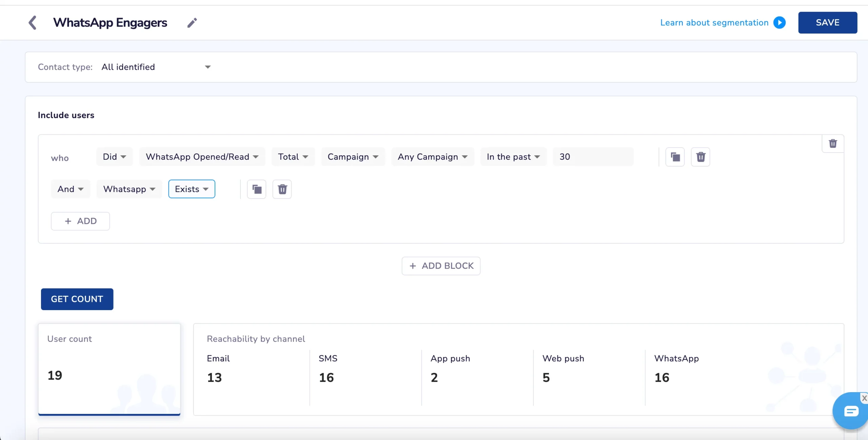Delete the Whatsapp Exists condition row
The image size is (868, 440).
pos(282,189)
